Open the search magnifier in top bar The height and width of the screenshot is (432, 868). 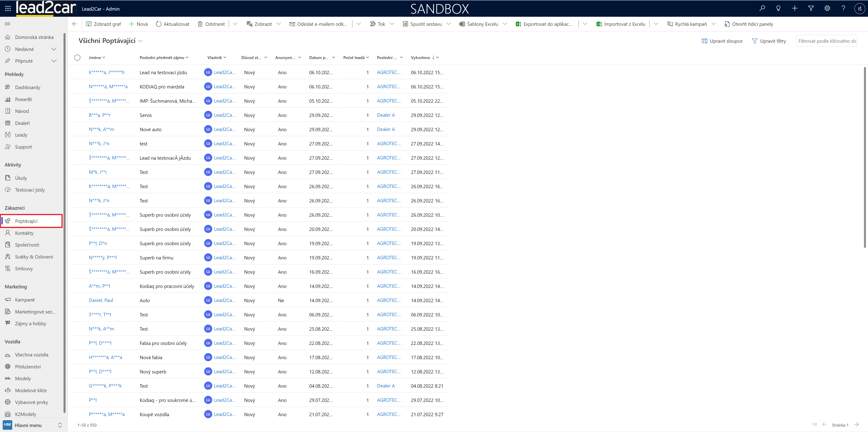[762, 8]
